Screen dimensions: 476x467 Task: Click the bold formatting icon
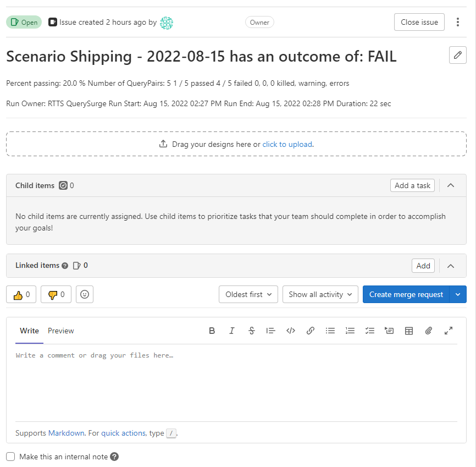click(212, 331)
